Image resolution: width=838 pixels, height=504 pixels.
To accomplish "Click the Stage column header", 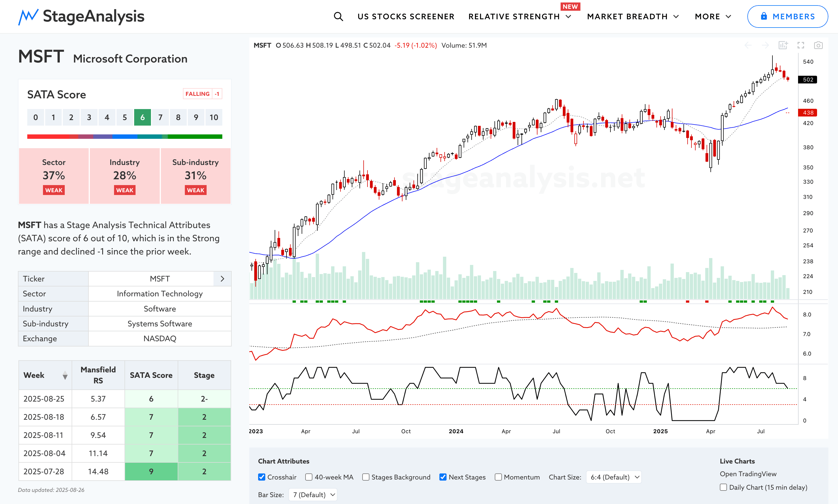I will (x=204, y=375).
